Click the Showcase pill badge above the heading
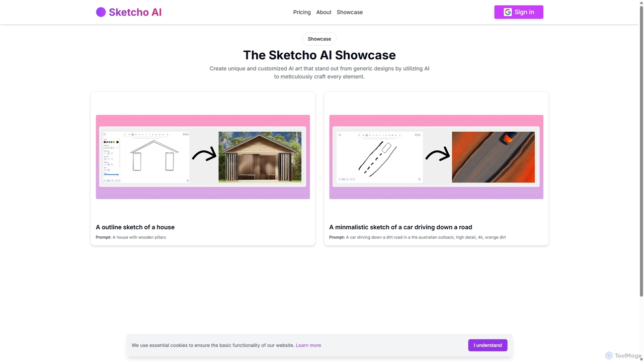 click(x=319, y=39)
